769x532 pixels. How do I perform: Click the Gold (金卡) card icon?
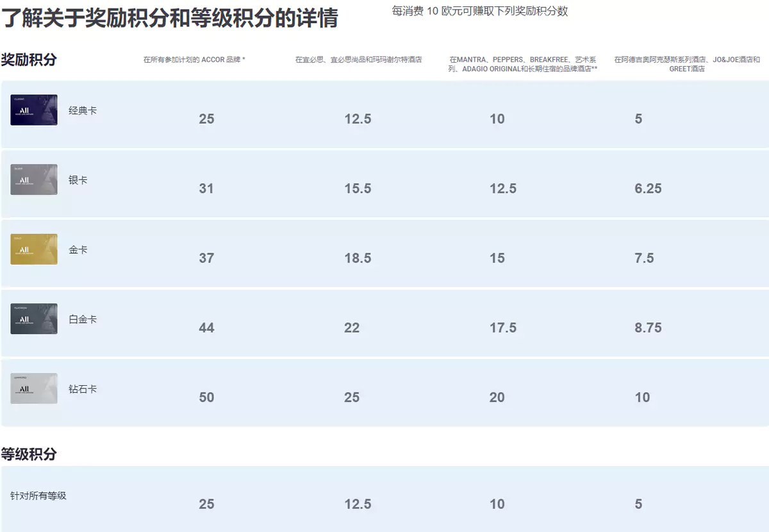[x=33, y=249]
